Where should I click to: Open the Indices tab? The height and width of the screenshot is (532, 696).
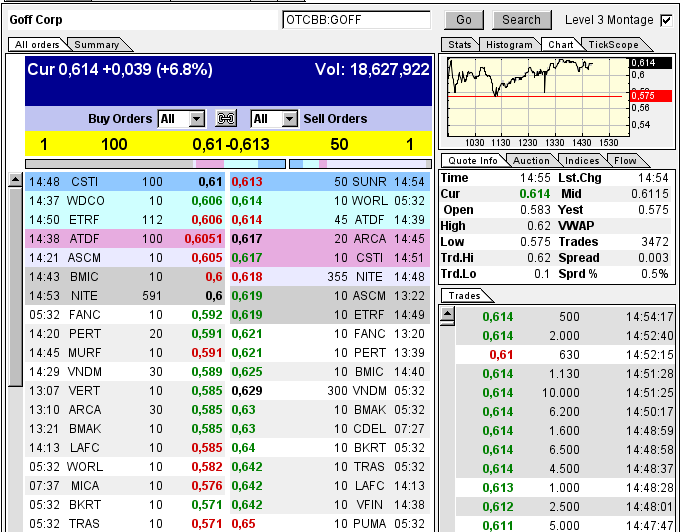tap(580, 160)
